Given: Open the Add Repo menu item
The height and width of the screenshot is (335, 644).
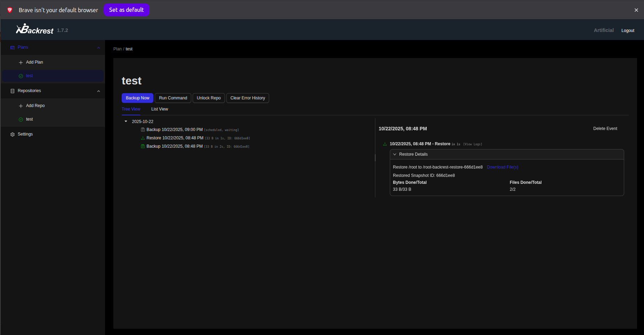Looking at the screenshot, I should [x=53, y=106].
